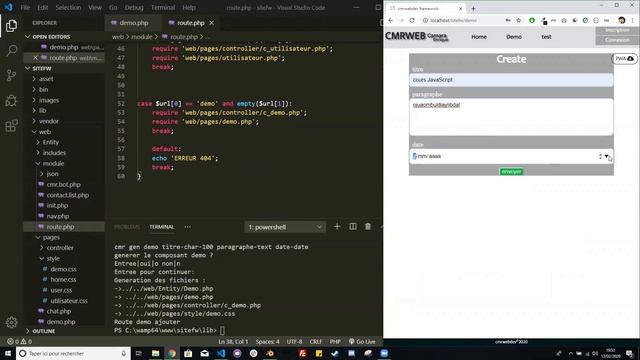Click UTF-8 encoding in status bar
The height and width of the screenshot is (360, 640).
[294, 341]
